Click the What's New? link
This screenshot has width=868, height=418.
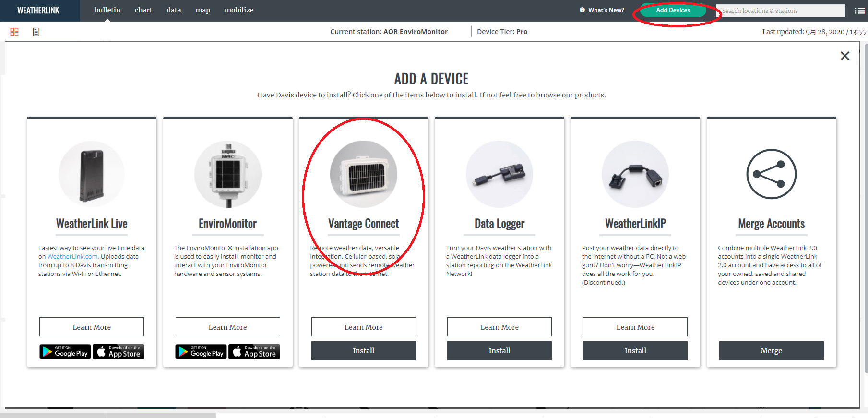click(602, 10)
